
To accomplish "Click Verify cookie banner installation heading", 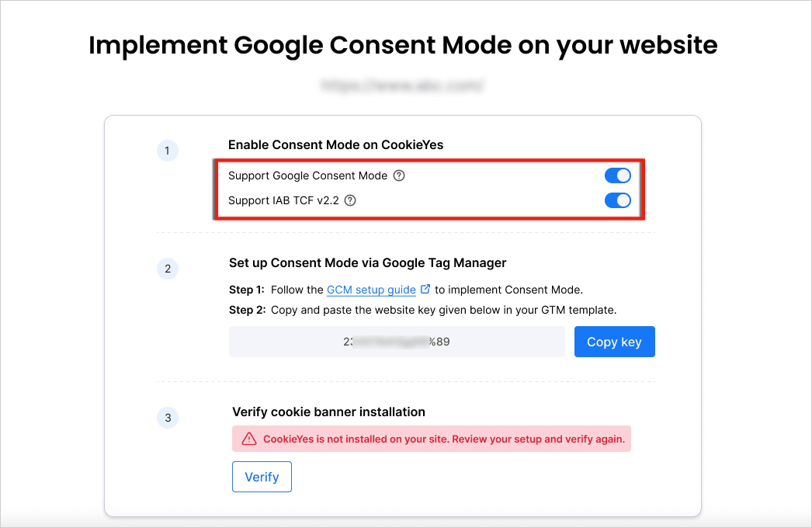I will tap(328, 412).
